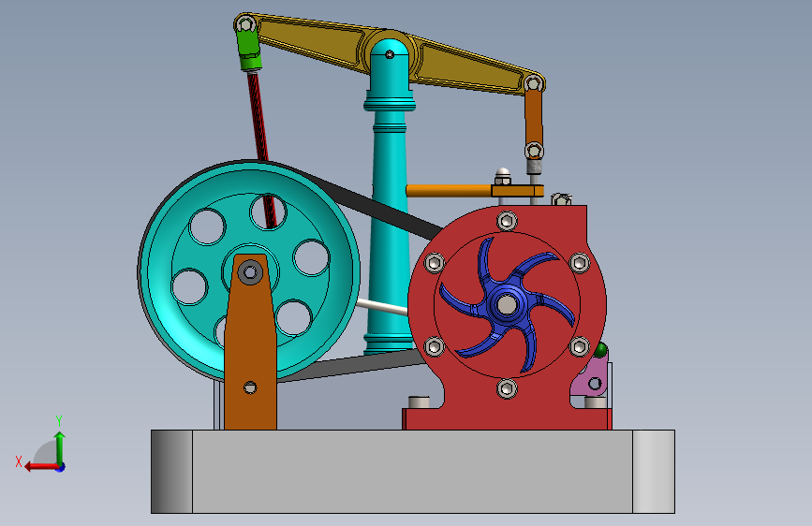The width and height of the screenshot is (812, 526).
Task: Click the red X axis arrow of the triad
Action: (x=40, y=467)
